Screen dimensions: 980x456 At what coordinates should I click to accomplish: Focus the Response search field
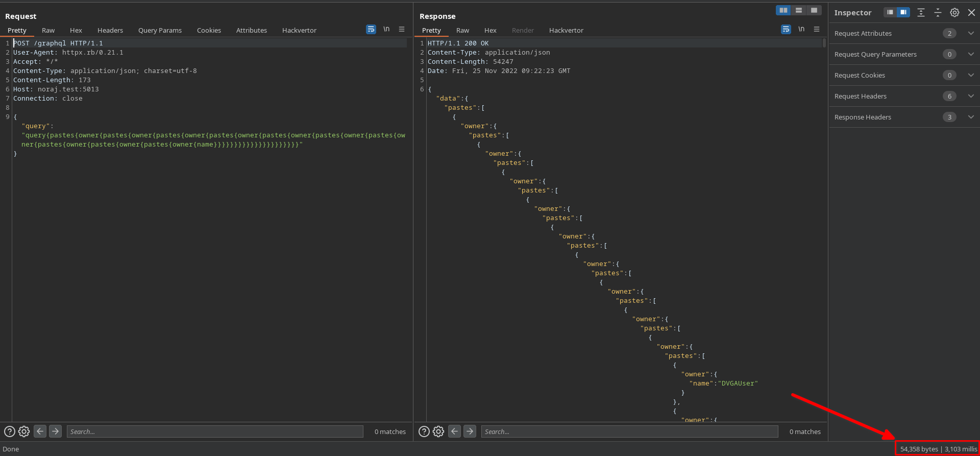point(630,431)
